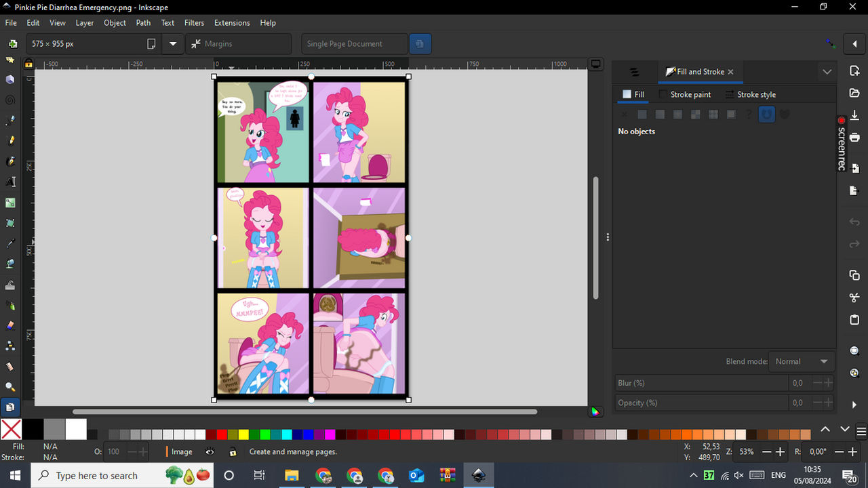Expand the dialog panel chevron menu
Screen dimensions: 868x488
click(x=827, y=71)
